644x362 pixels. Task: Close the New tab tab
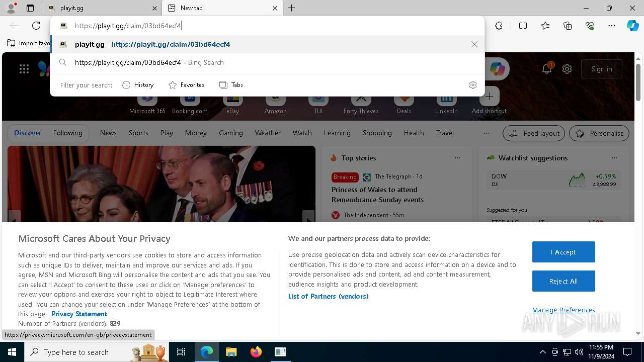point(275,8)
